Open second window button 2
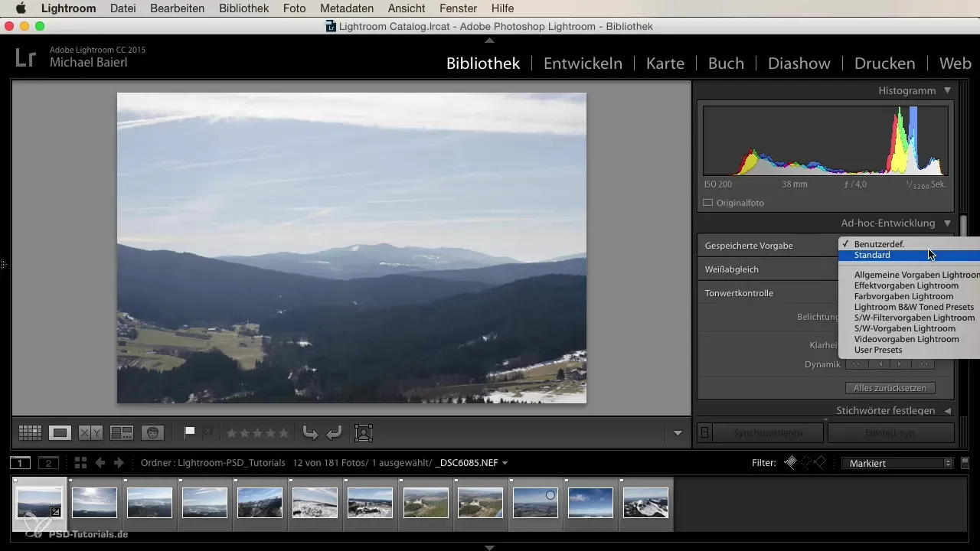This screenshot has width=980, height=551. pos(49,463)
